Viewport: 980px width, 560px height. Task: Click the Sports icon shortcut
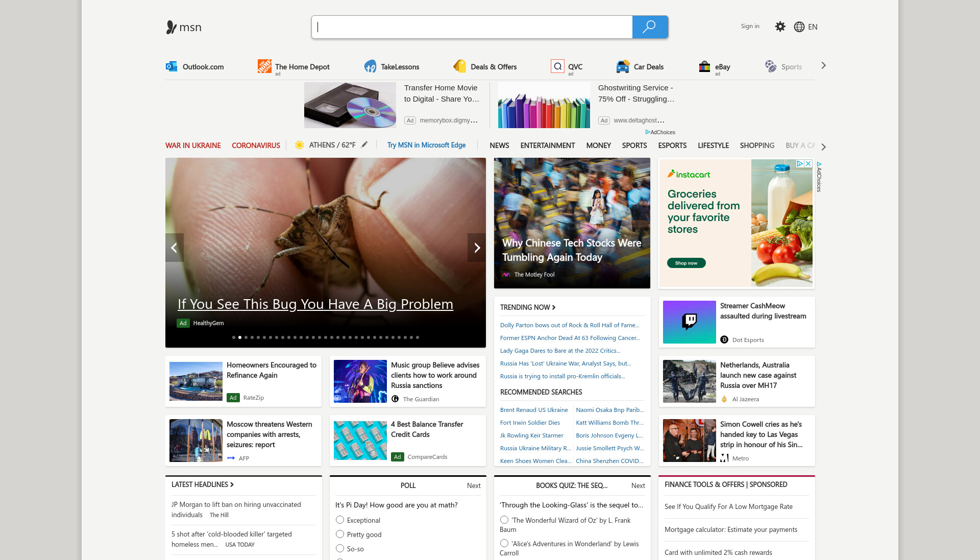pyautogui.click(x=770, y=66)
